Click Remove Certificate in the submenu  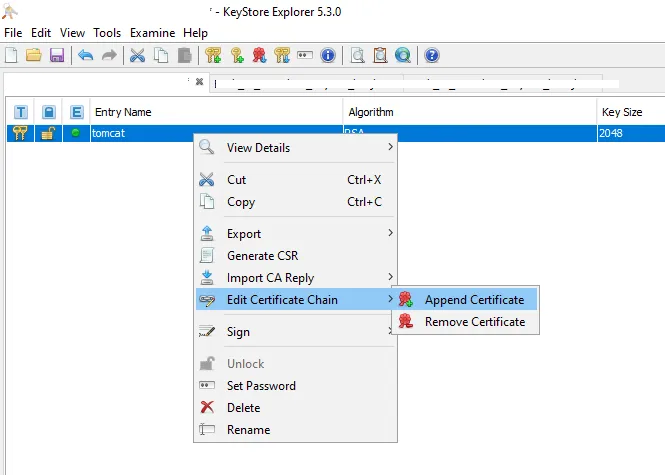[x=465, y=321]
